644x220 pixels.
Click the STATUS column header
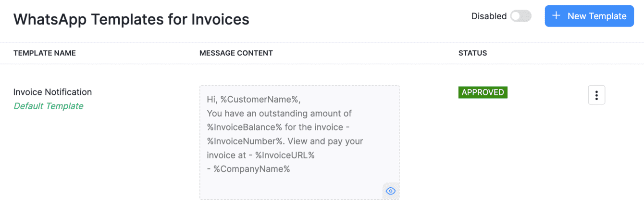click(x=472, y=53)
